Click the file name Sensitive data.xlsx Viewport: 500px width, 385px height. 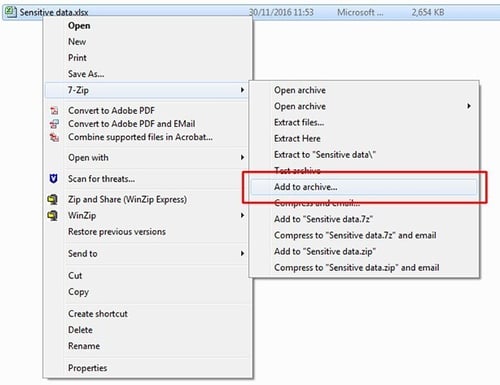coord(54,12)
